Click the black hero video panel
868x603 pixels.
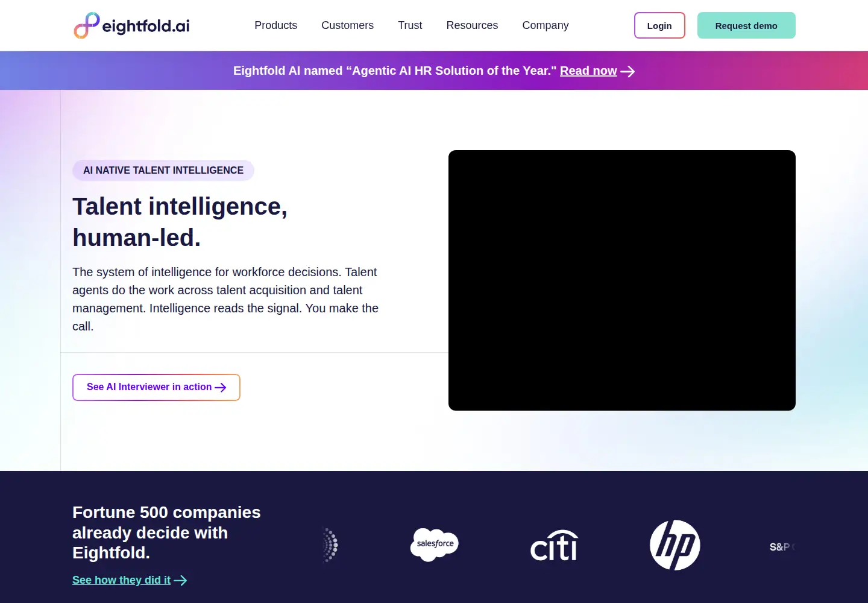[622, 280]
